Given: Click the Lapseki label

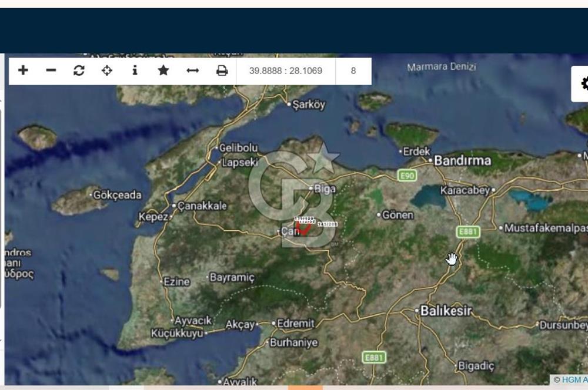Looking at the screenshot, I should tap(240, 162).
